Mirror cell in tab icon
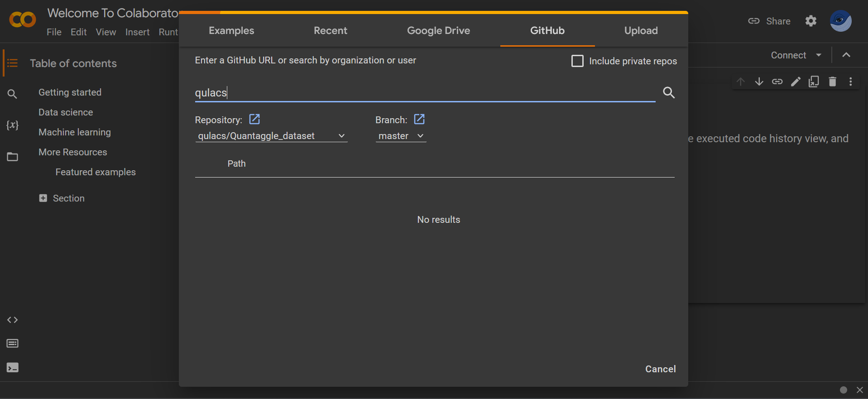 [x=814, y=82]
